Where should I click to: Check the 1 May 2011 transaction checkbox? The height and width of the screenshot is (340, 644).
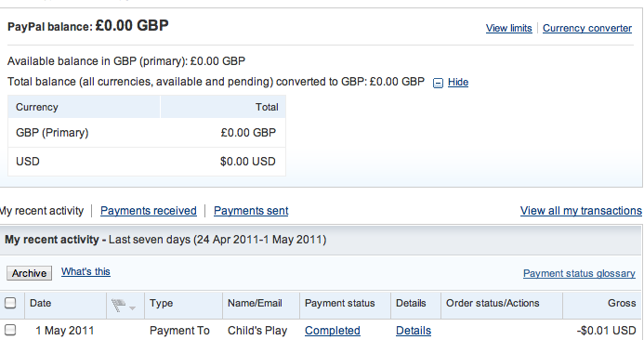pyautogui.click(x=10, y=330)
